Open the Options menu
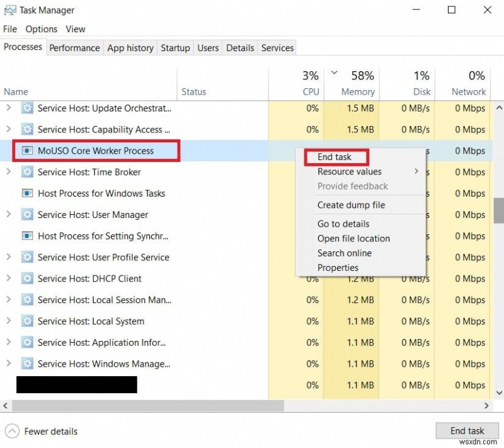 point(41,29)
